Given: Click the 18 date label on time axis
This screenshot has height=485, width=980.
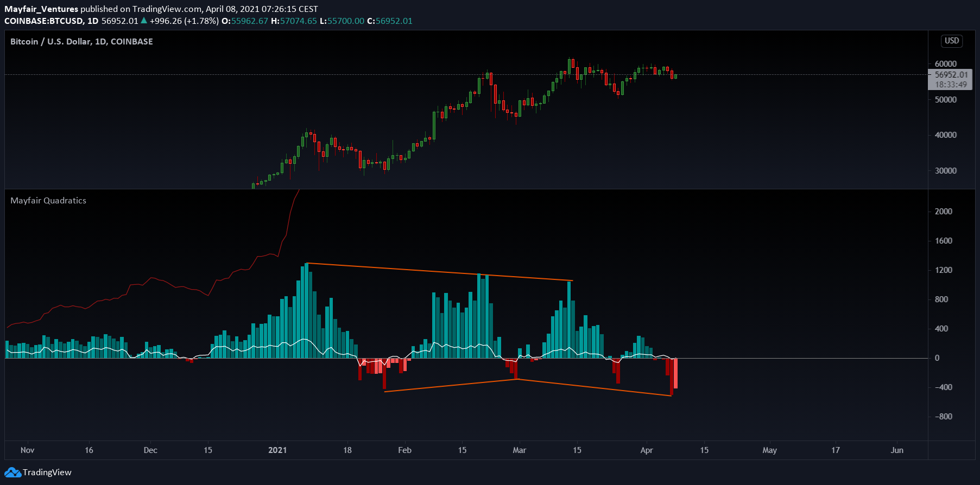Looking at the screenshot, I should (x=347, y=450).
